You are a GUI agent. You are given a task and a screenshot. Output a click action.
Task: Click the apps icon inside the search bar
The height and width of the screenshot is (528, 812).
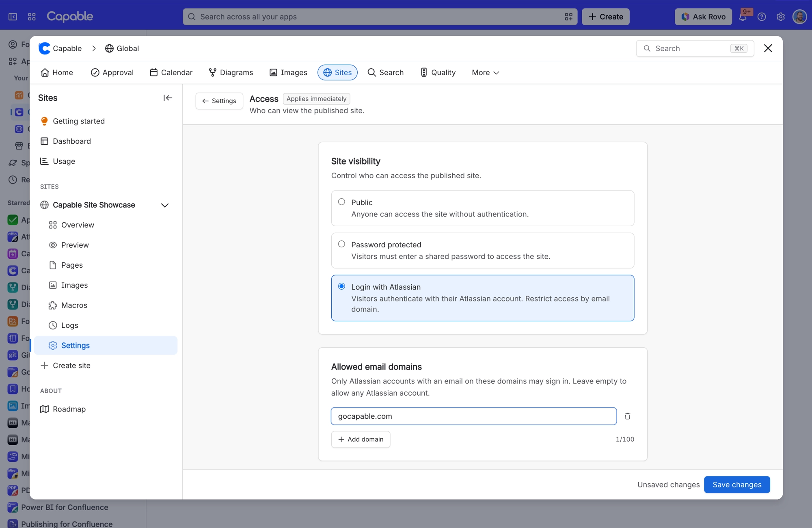[568, 17]
